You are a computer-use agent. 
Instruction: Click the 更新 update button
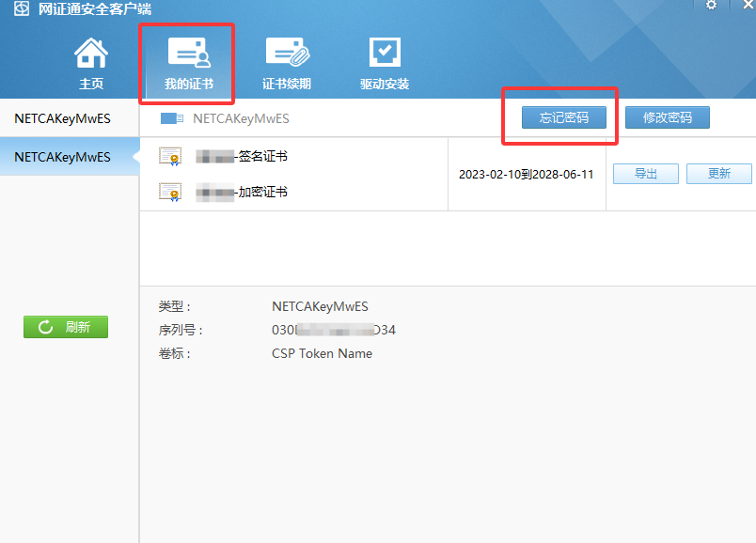point(718,174)
